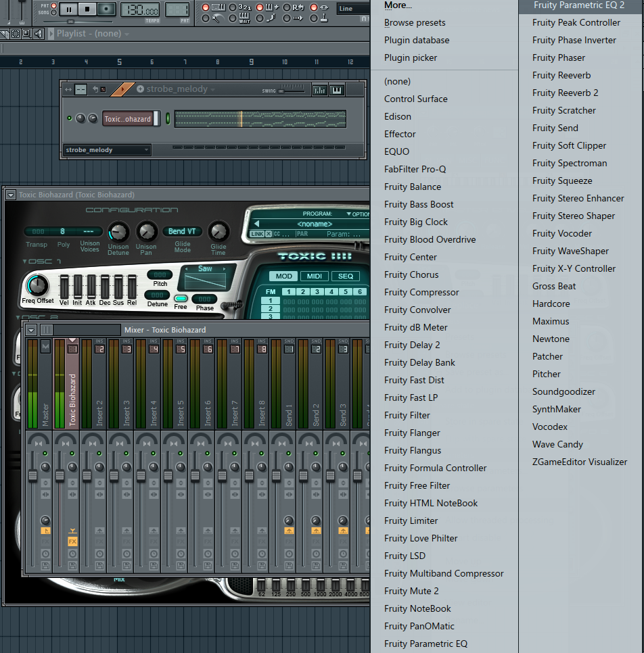Select the MOD tab in Toxic Biohazard

(x=283, y=276)
